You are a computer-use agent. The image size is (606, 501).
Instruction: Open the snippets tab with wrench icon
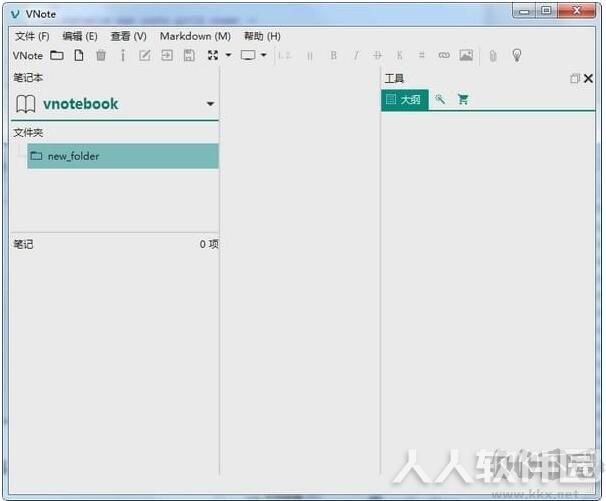click(440, 99)
